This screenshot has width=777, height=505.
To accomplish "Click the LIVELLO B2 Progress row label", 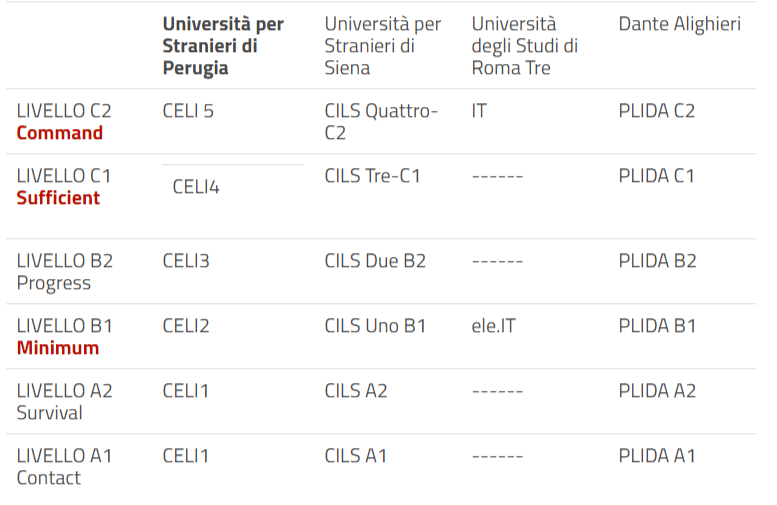I will click(x=64, y=272).
